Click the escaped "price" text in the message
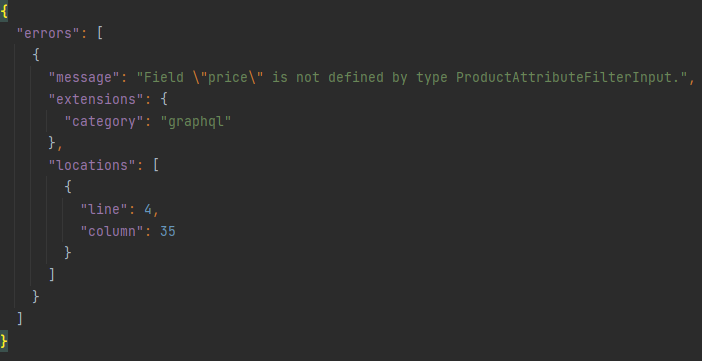 point(228,77)
